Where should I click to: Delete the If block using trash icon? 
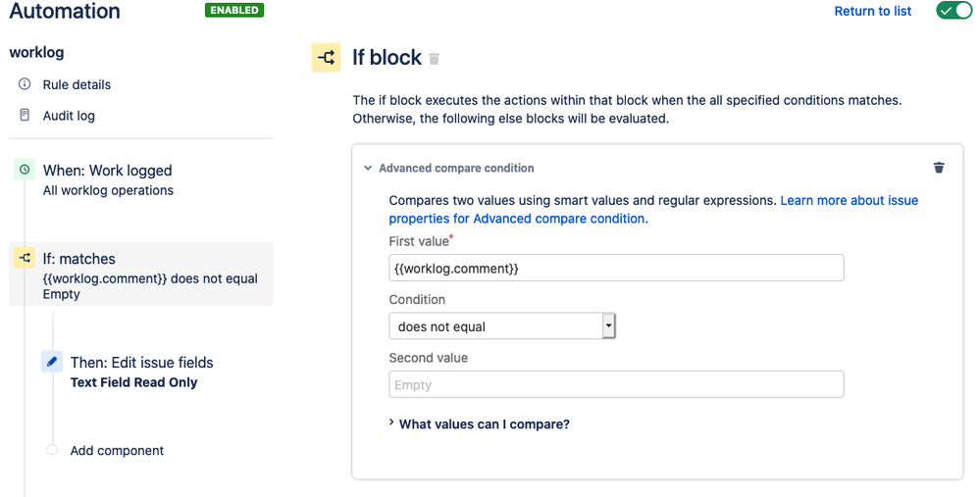click(435, 59)
